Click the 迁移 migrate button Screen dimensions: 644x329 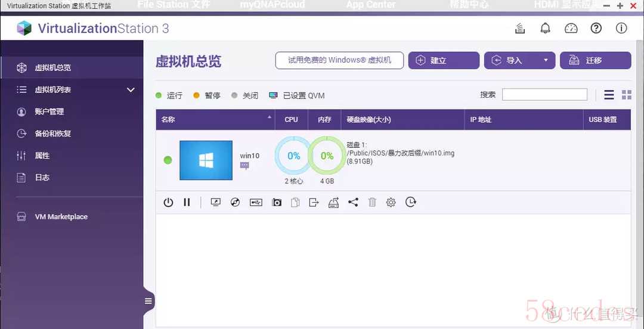(x=596, y=60)
